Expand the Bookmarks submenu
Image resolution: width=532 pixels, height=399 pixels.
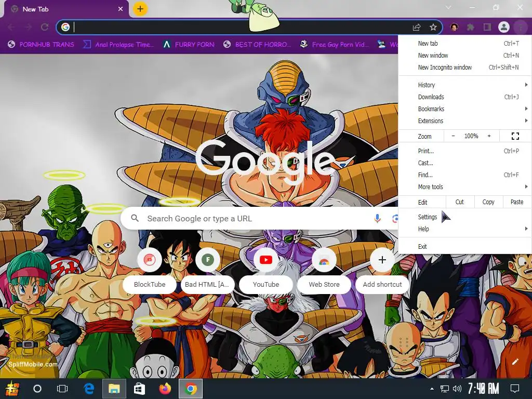[465, 109]
